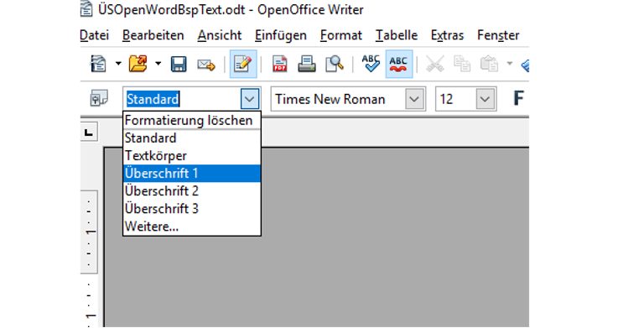Click the tab stop type selector on the ruler
This screenshot has width=644, height=328.
click(89, 133)
